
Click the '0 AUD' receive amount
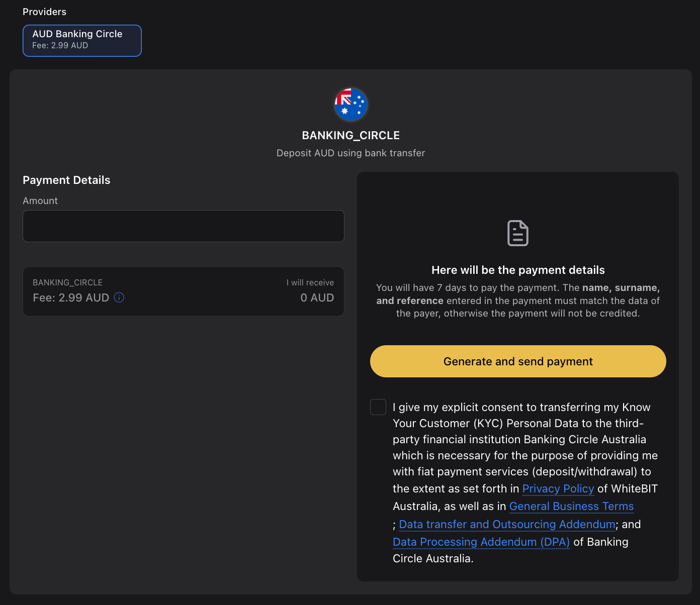[x=317, y=297]
